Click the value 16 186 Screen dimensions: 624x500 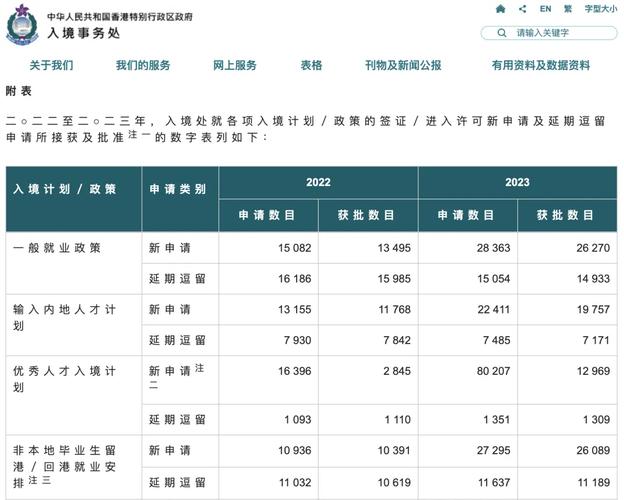(x=294, y=279)
